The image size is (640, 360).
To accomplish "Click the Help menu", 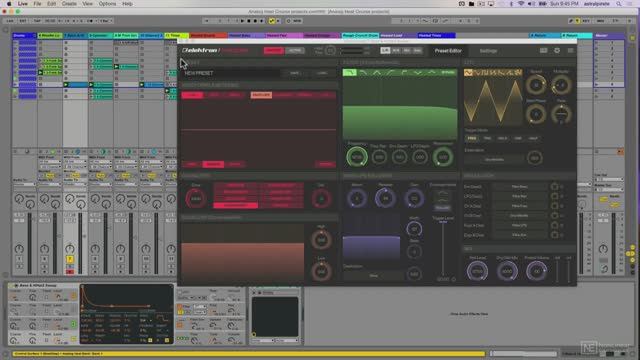I will click(127, 4).
